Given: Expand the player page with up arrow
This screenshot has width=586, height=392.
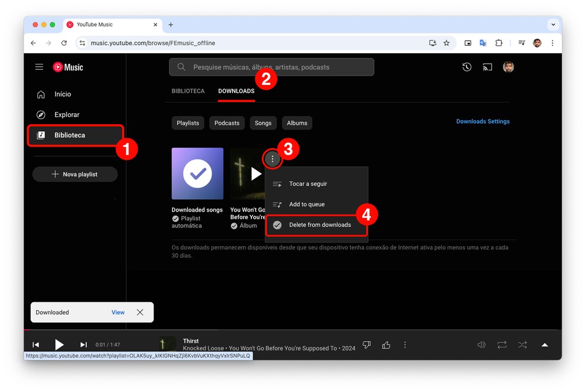Looking at the screenshot, I should coord(544,345).
